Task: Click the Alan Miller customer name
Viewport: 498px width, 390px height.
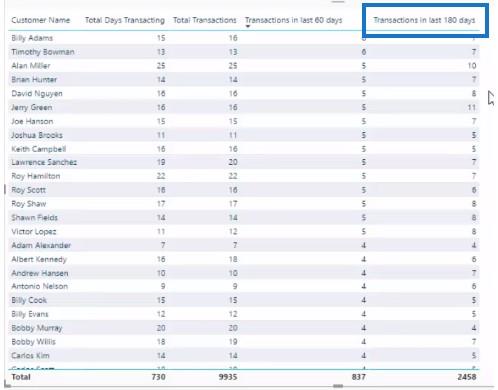Action: (31, 66)
